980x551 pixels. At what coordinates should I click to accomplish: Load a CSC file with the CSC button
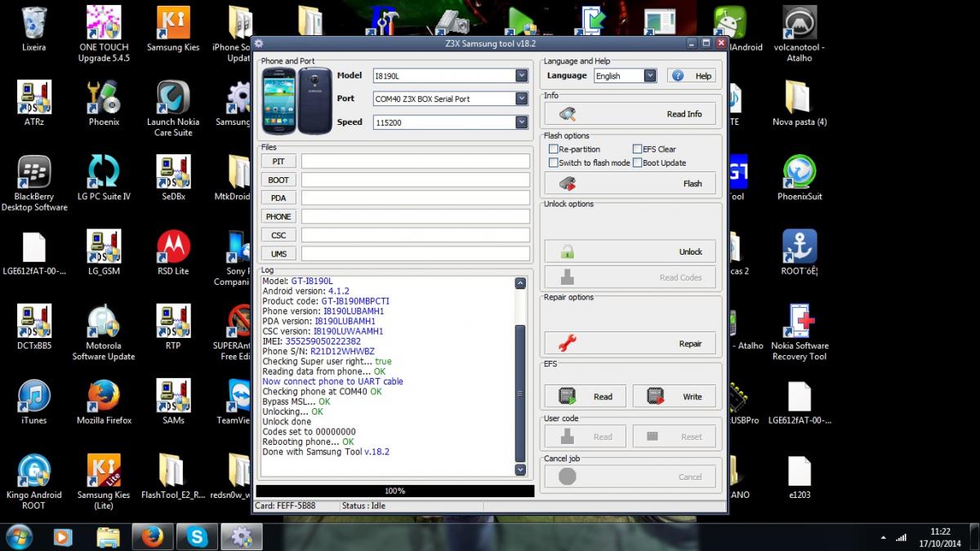coord(278,235)
